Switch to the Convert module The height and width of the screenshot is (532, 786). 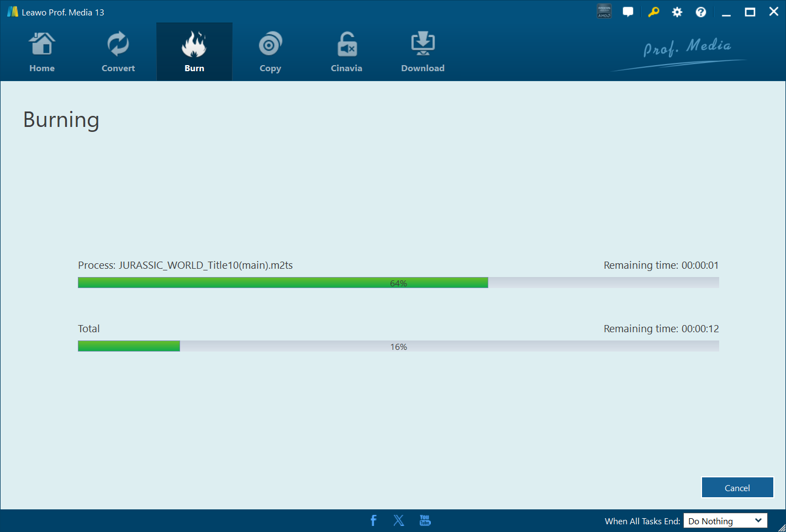pos(118,52)
